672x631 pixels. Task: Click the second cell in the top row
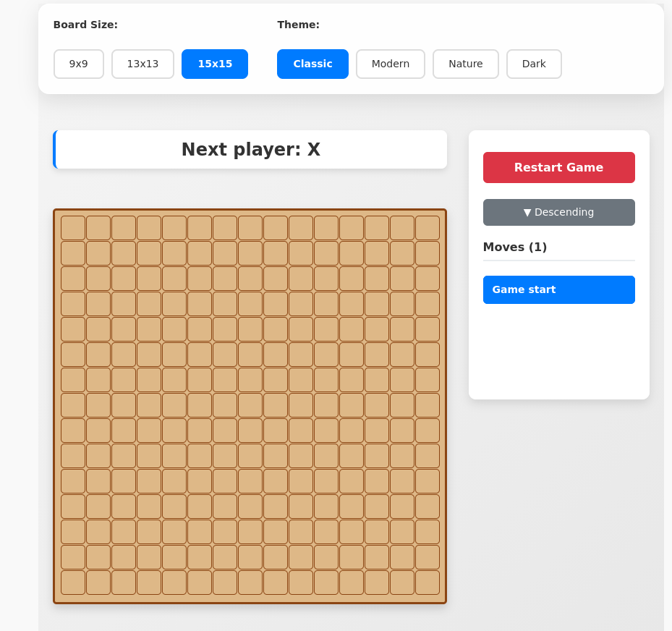[x=98, y=228]
